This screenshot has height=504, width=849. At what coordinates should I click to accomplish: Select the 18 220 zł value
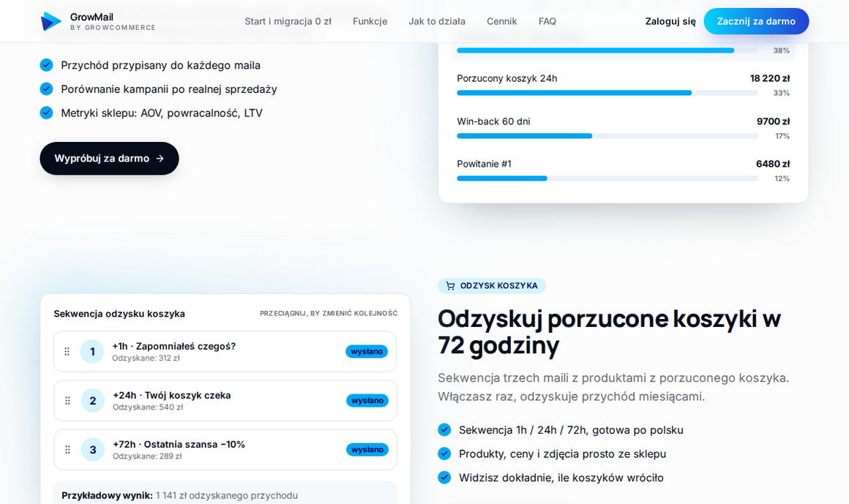coord(769,78)
